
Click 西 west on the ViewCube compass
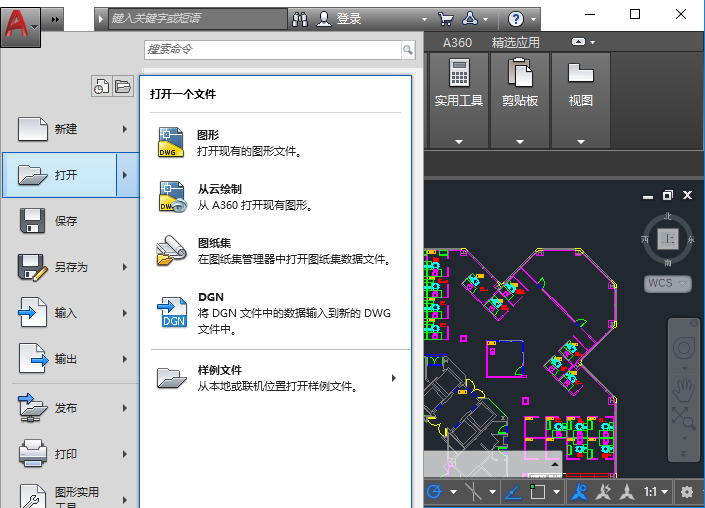coord(645,239)
